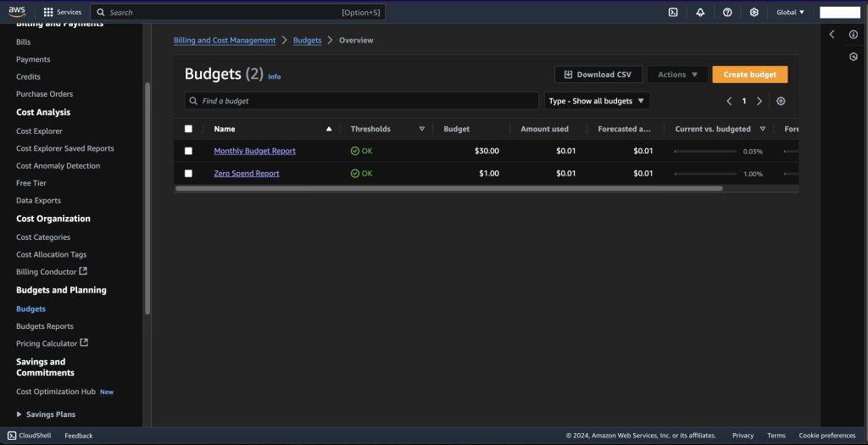Click Monthly Budget Report 0.03% progress bar

(x=705, y=151)
